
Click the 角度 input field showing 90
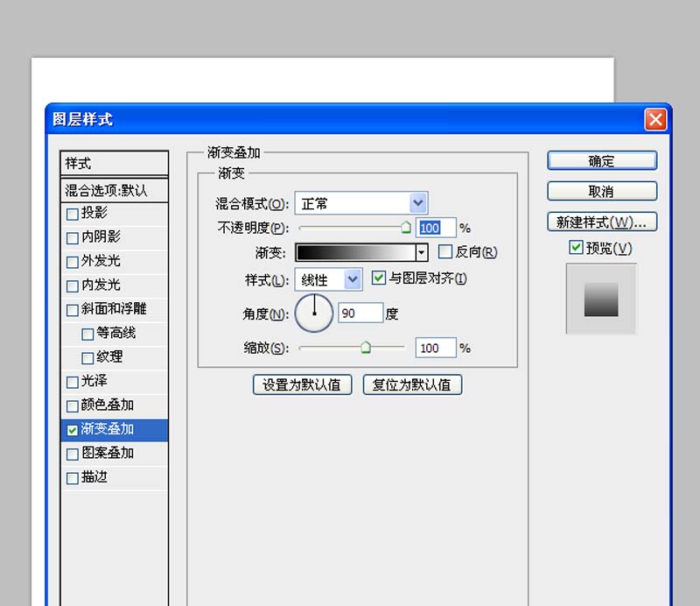(360, 314)
